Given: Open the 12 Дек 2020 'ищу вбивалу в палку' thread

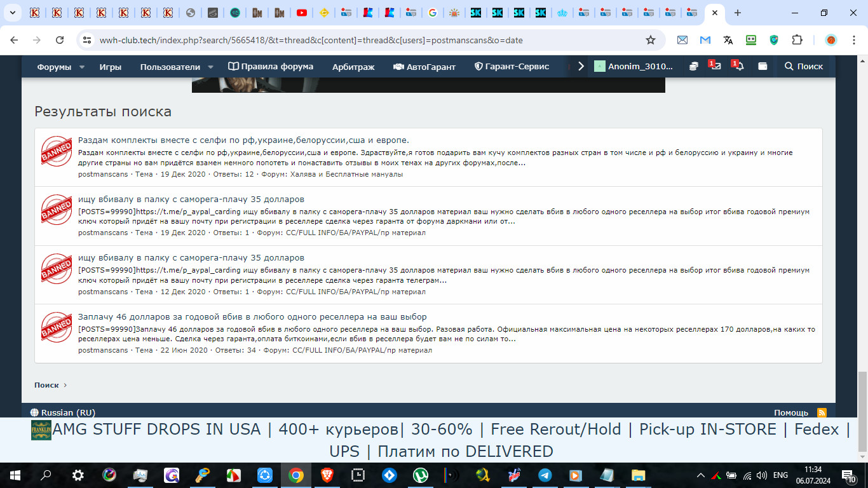Looking at the screenshot, I should (x=191, y=258).
